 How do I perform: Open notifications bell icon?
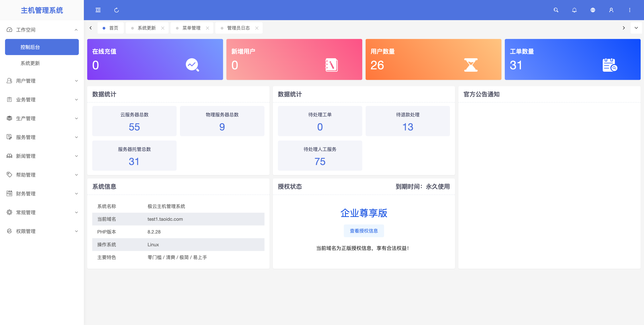[574, 10]
